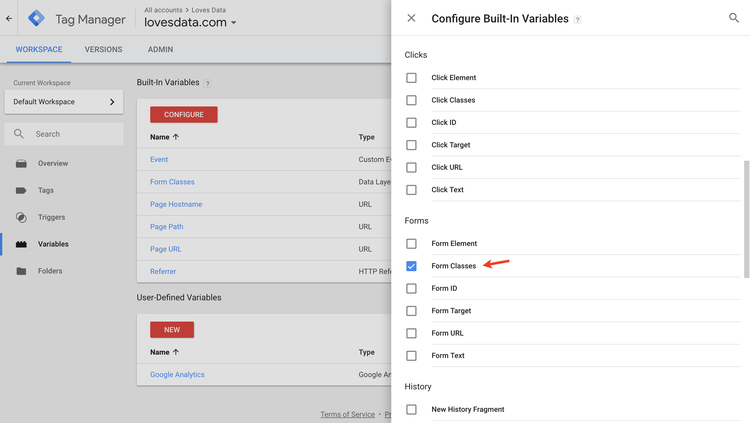The width and height of the screenshot is (750, 423).
Task: Tick the New History Fragment checkbox
Action: (411, 410)
